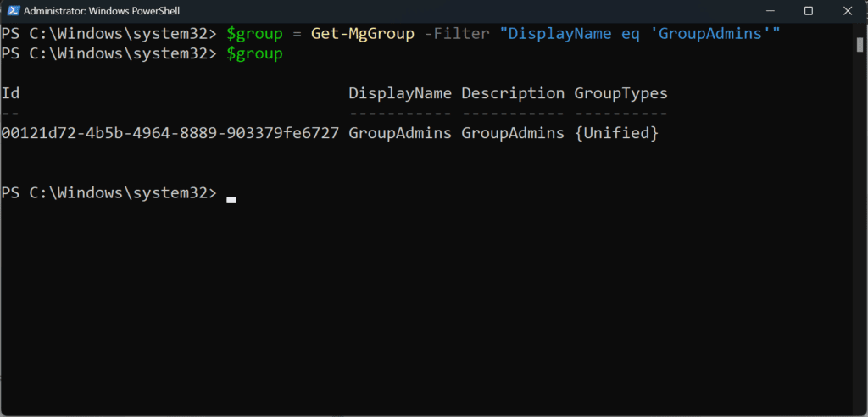Click the vertical scrollbar thumb
The width and height of the screenshot is (868, 417).
pyautogui.click(x=860, y=44)
